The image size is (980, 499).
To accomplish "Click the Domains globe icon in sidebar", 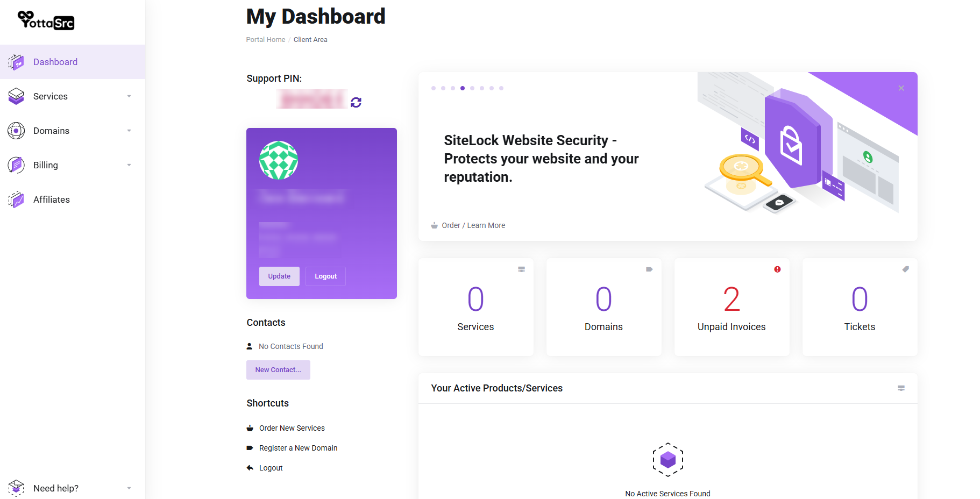I will click(16, 131).
